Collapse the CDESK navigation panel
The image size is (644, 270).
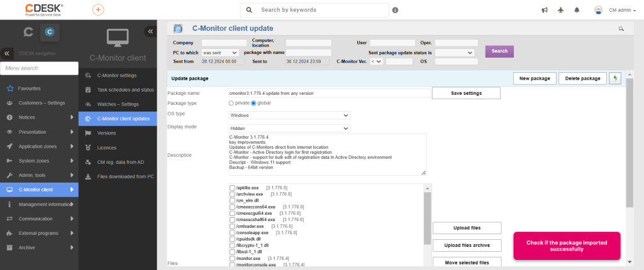click(6, 53)
